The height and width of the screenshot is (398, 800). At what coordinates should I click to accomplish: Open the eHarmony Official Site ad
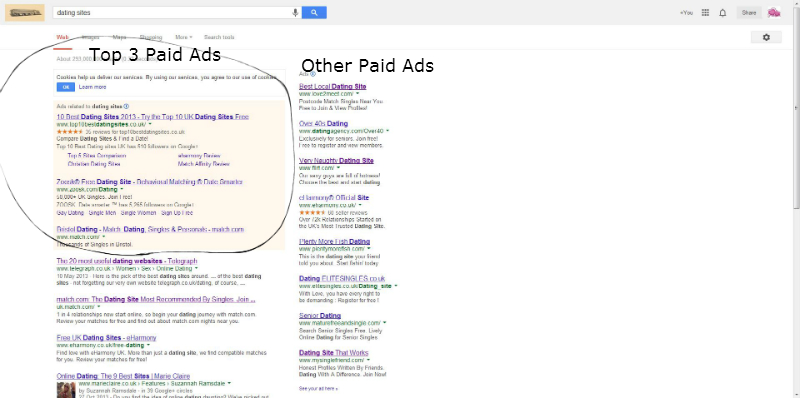click(x=334, y=197)
